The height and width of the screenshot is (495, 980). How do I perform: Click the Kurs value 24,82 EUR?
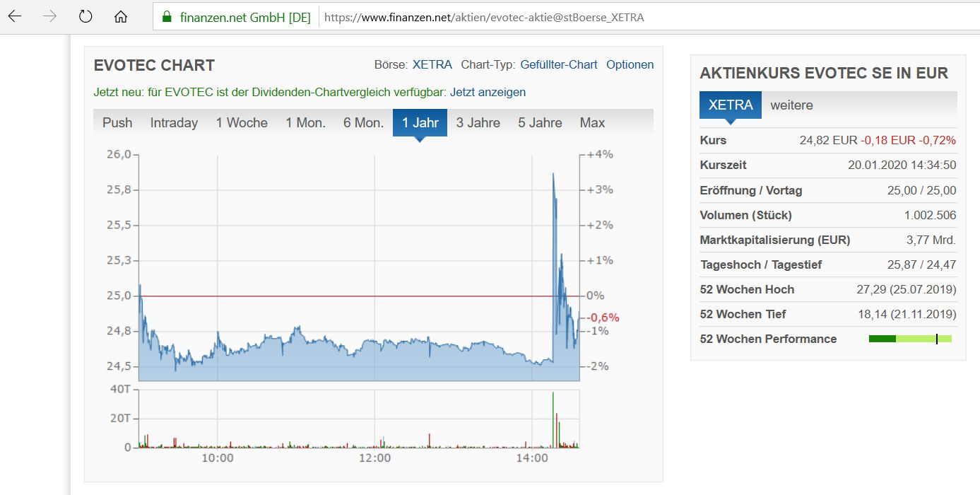click(x=828, y=140)
